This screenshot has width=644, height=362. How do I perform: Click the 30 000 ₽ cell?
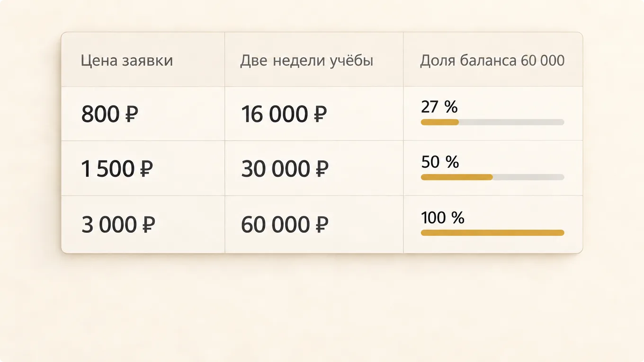pyautogui.click(x=314, y=168)
